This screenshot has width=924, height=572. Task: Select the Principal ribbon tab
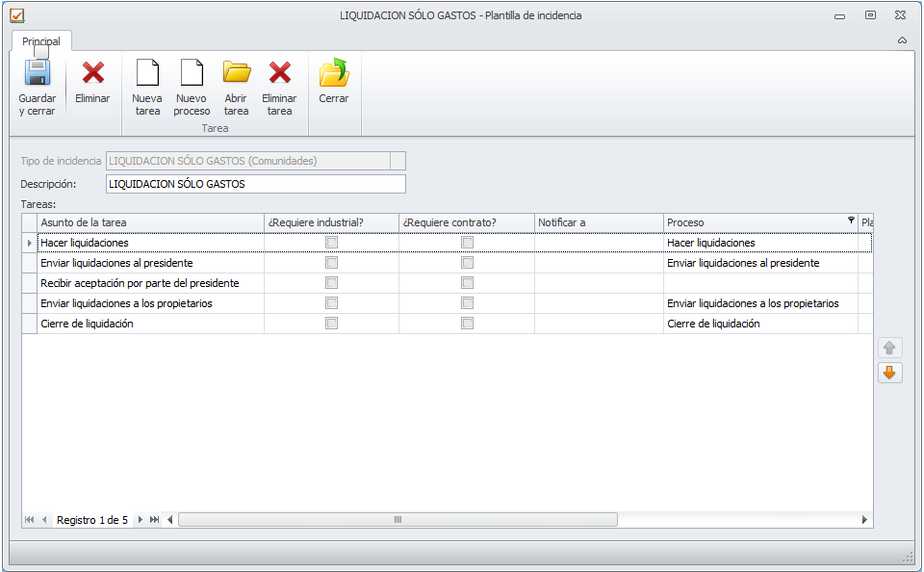point(41,41)
